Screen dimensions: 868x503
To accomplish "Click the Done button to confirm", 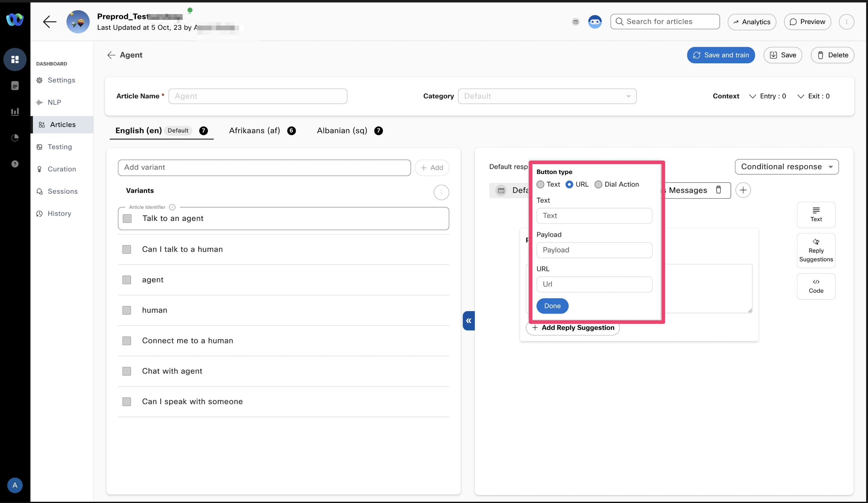I will click(x=552, y=305).
